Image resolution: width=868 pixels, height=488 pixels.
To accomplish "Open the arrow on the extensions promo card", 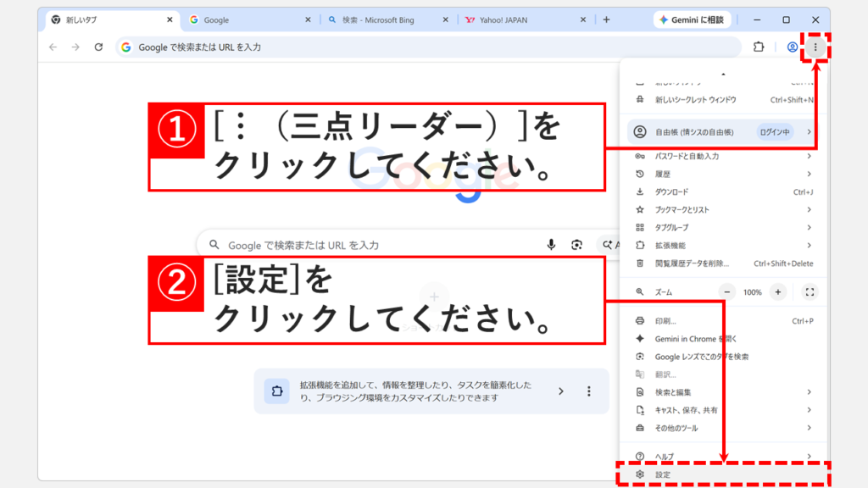I will click(561, 391).
